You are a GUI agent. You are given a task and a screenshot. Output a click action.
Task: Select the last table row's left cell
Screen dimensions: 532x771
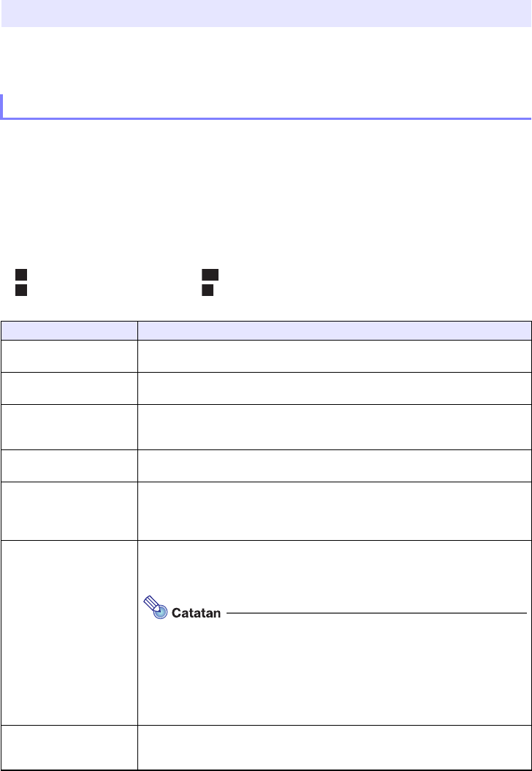(70, 747)
